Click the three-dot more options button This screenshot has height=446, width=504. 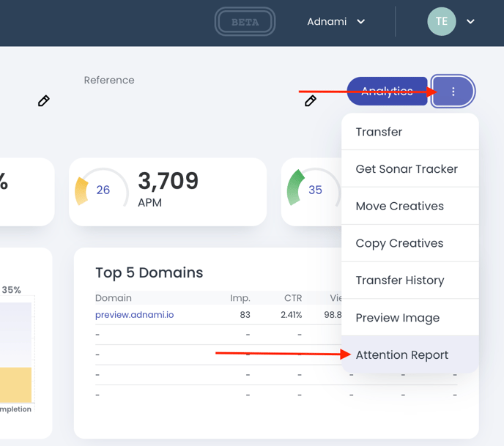click(x=453, y=92)
